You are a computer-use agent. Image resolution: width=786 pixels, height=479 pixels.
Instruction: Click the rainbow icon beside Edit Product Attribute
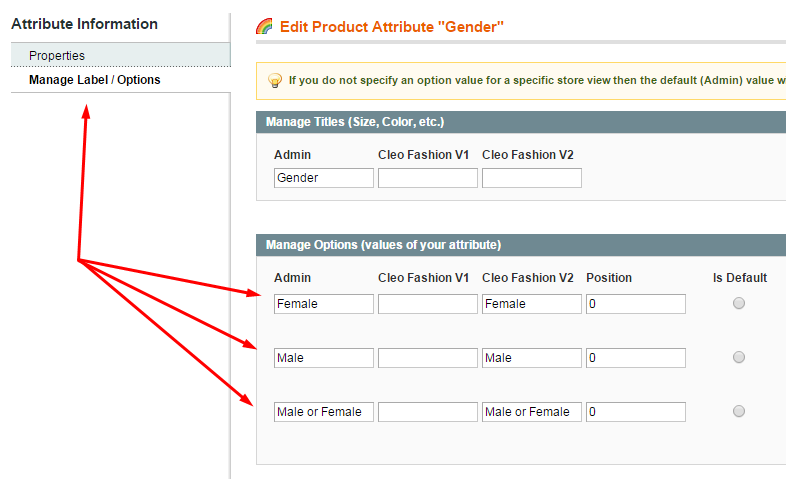tap(265, 26)
